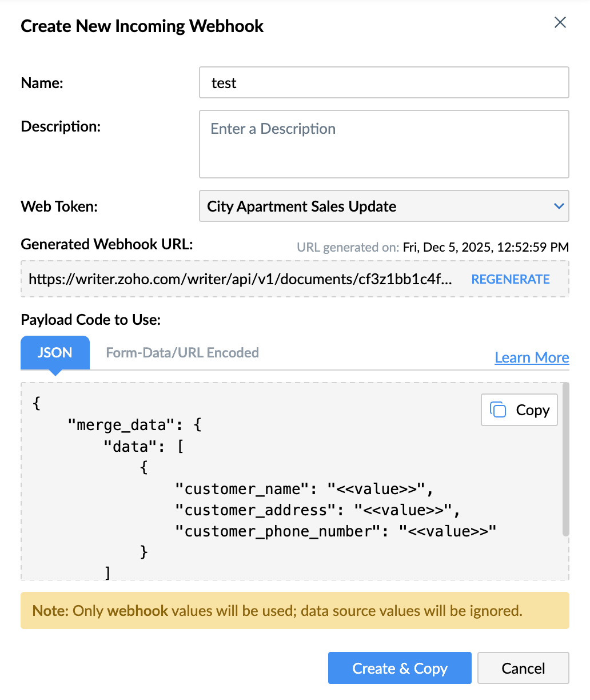Click into the Description text area
Screen dimensions: 590x700
384,144
